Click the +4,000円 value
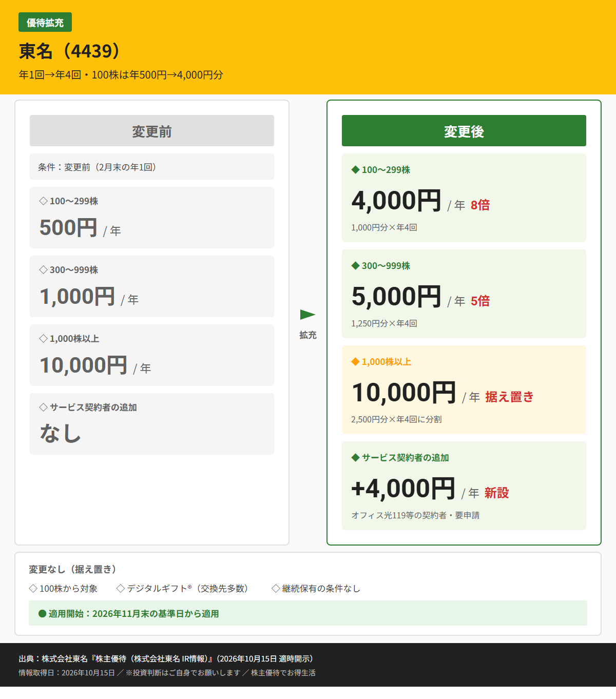The height and width of the screenshot is (699, 616). [403, 488]
